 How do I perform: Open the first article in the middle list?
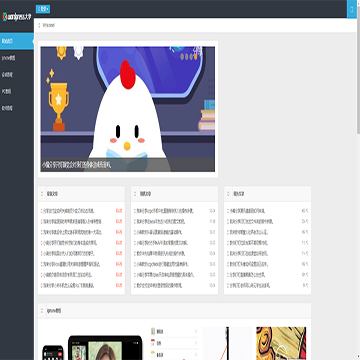pos(166,211)
